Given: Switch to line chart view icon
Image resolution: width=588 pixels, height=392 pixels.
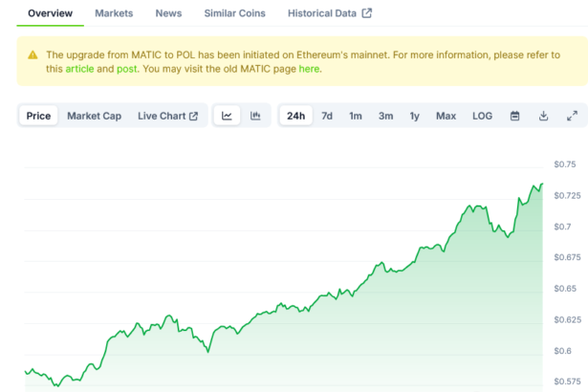Looking at the screenshot, I should click(227, 116).
